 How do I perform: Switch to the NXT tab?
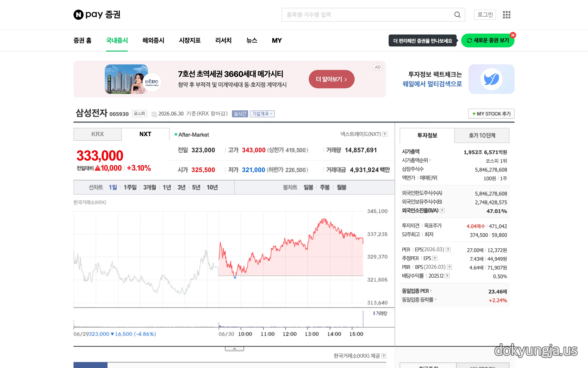point(145,134)
